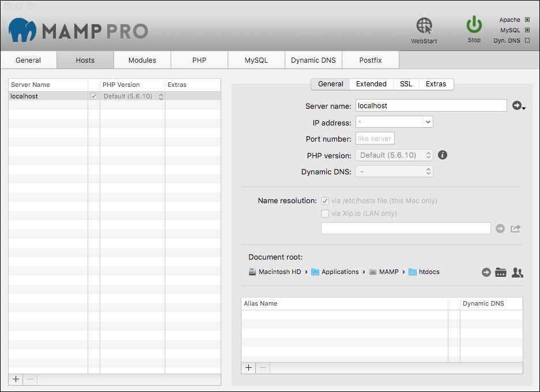Remove alias with minus button
Screen dimensions: 540x392
263,368
